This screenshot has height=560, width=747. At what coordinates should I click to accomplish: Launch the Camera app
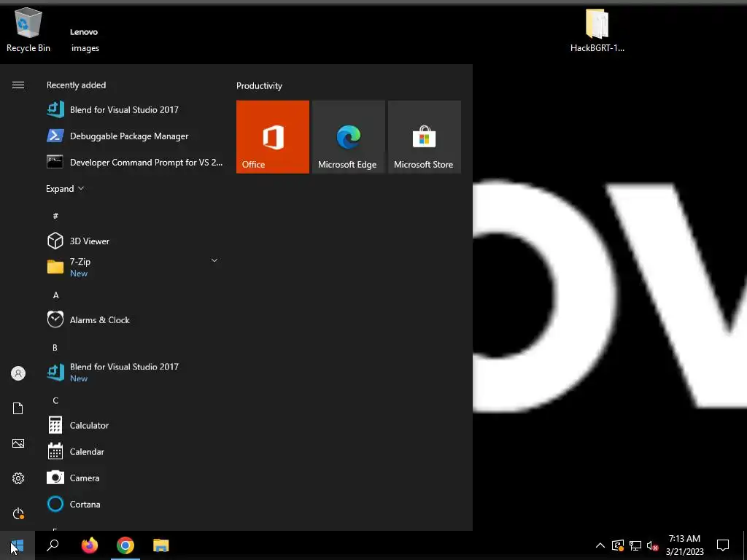coord(135,478)
